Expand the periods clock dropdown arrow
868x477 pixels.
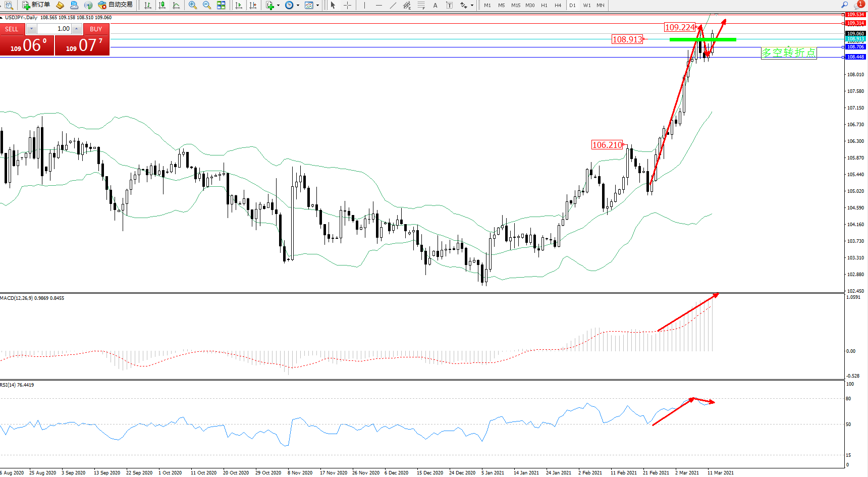(x=298, y=6)
